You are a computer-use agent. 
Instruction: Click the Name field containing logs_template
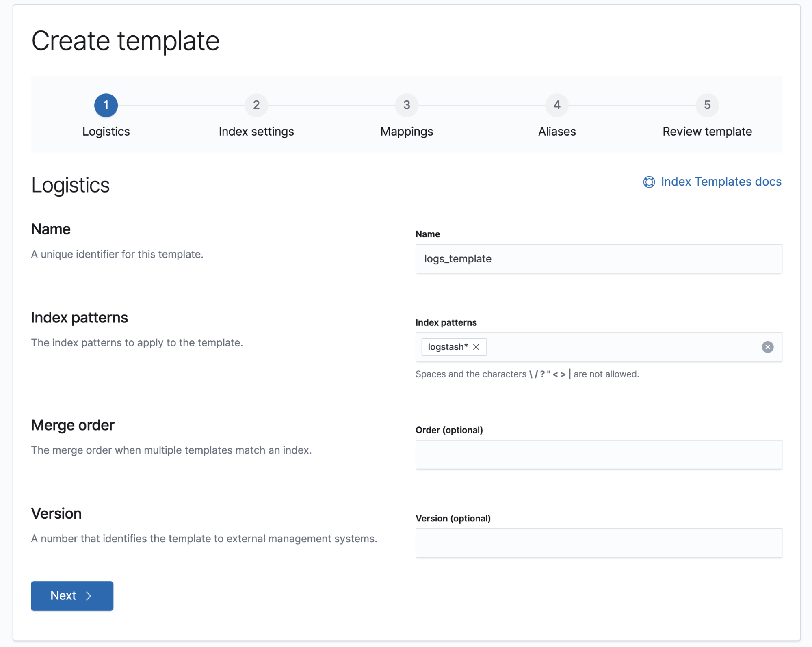pyautogui.click(x=599, y=258)
